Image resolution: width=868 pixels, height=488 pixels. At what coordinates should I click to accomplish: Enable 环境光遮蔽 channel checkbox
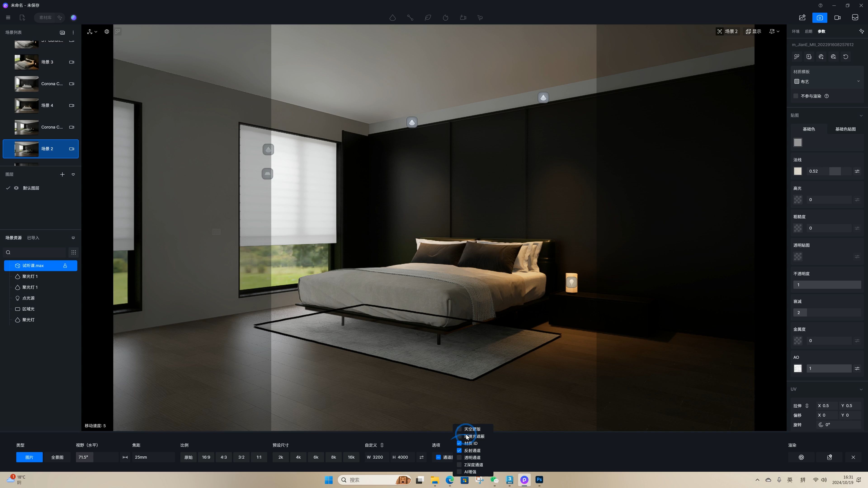click(459, 436)
